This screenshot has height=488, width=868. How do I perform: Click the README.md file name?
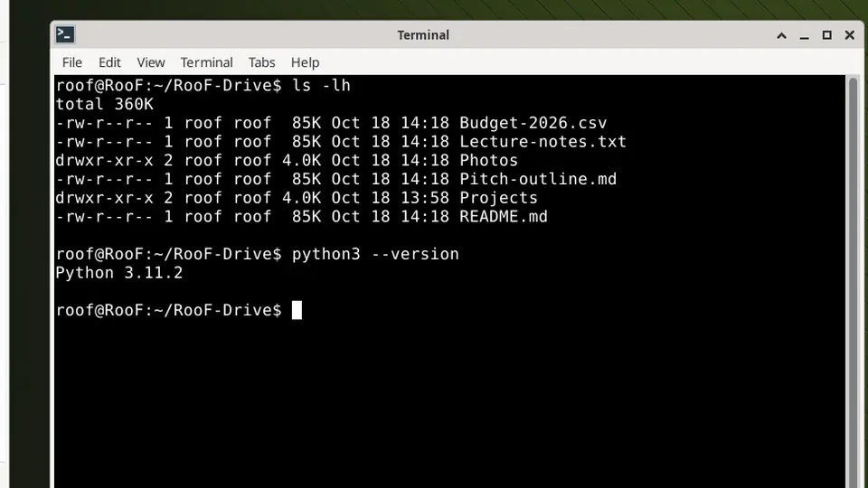click(x=504, y=217)
